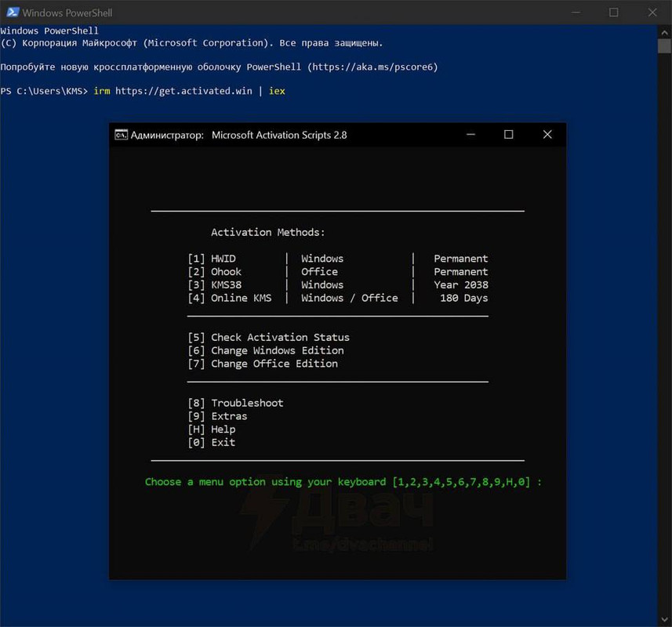Click PowerShell scrollbar down arrow
672x627 pixels.
(x=664, y=619)
